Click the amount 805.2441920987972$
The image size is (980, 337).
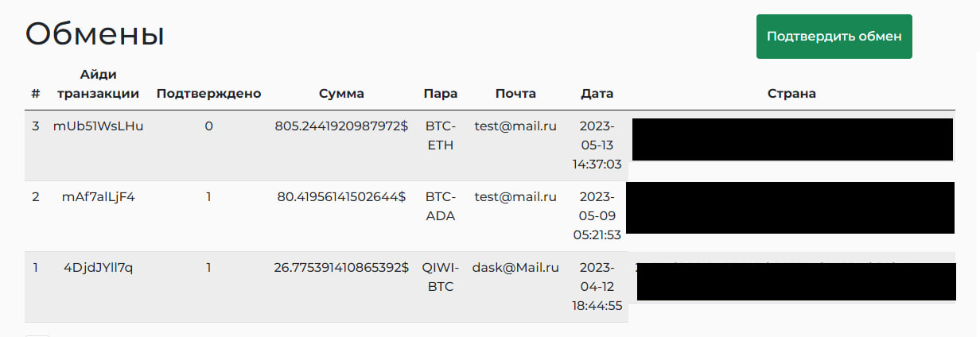341,126
